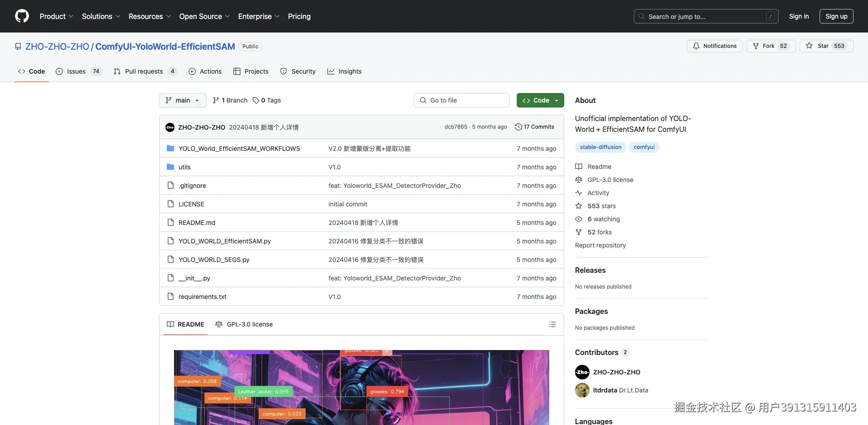The width and height of the screenshot is (868, 425).
Task: Select the Code repository tab
Action: (32, 71)
